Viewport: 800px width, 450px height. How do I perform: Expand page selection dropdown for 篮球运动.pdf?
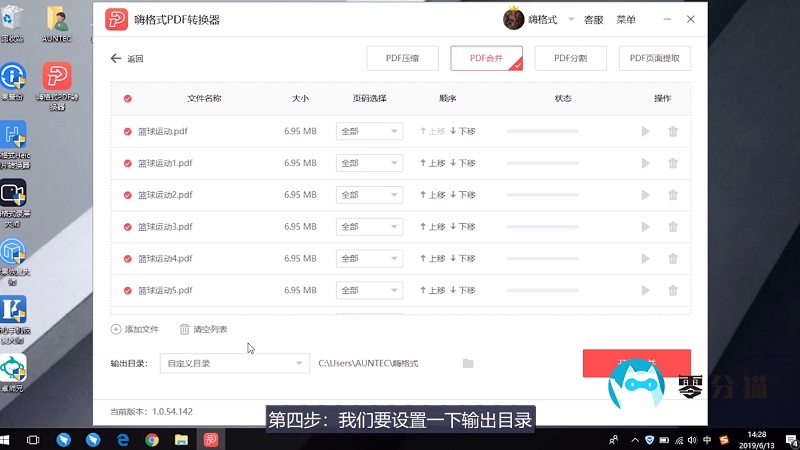pos(368,131)
